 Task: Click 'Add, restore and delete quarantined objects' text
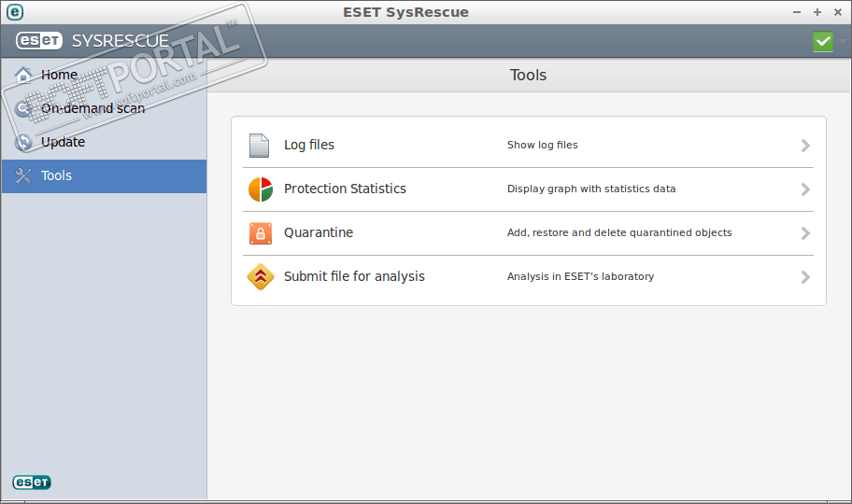coord(619,233)
